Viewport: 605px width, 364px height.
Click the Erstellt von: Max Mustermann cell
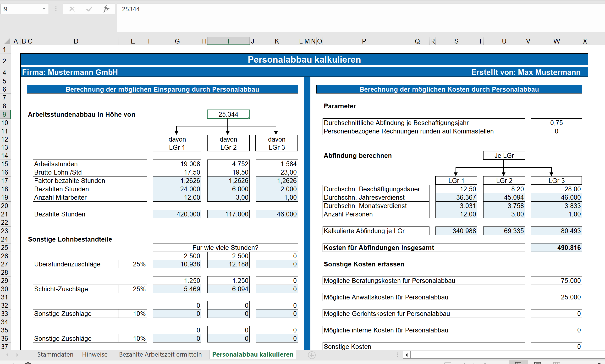(526, 72)
